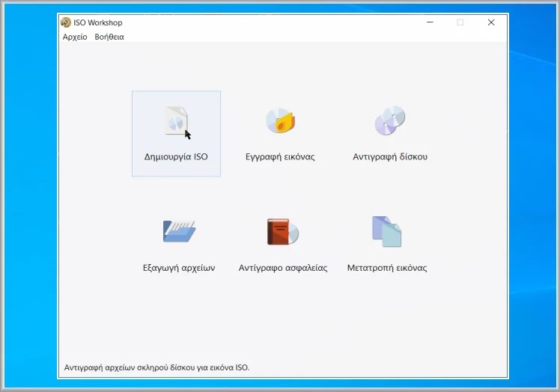Click the ISO Workshop title bar app icon
Image resolution: width=560 pixels, height=392 pixels.
click(x=66, y=22)
